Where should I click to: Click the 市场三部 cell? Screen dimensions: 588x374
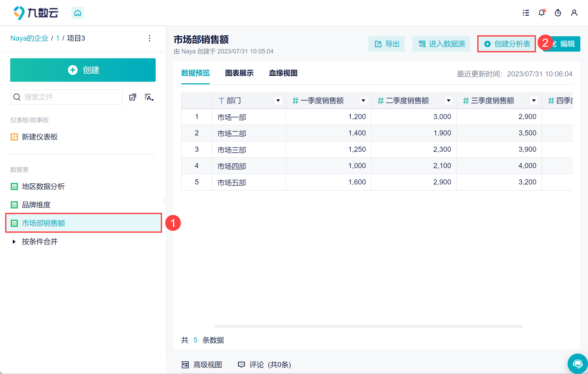coord(249,150)
